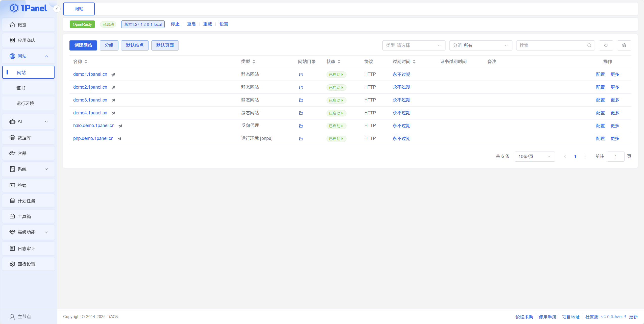Open folder icon for halo.demo.1panel.cn
This screenshot has width=644, height=324.
pos(301,126)
